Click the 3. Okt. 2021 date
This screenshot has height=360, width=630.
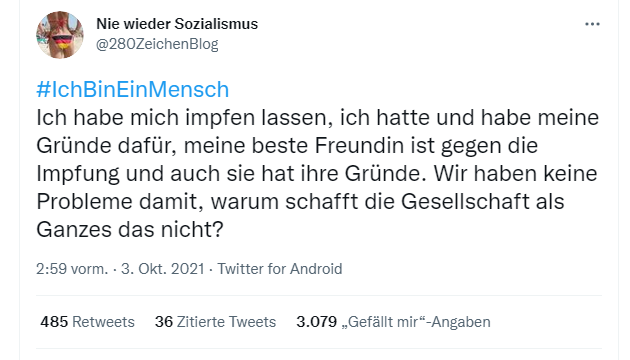point(163,268)
